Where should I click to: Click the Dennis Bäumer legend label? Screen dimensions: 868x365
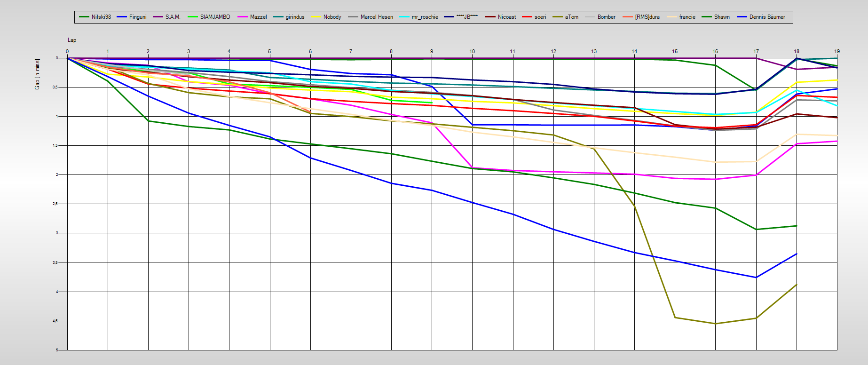[x=767, y=17]
